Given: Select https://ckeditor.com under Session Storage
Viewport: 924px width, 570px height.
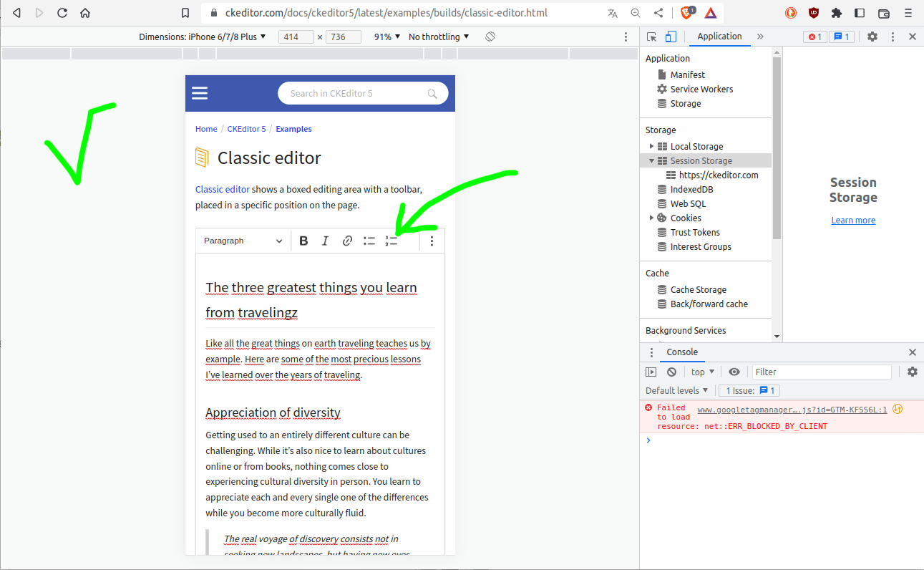Looking at the screenshot, I should [719, 175].
